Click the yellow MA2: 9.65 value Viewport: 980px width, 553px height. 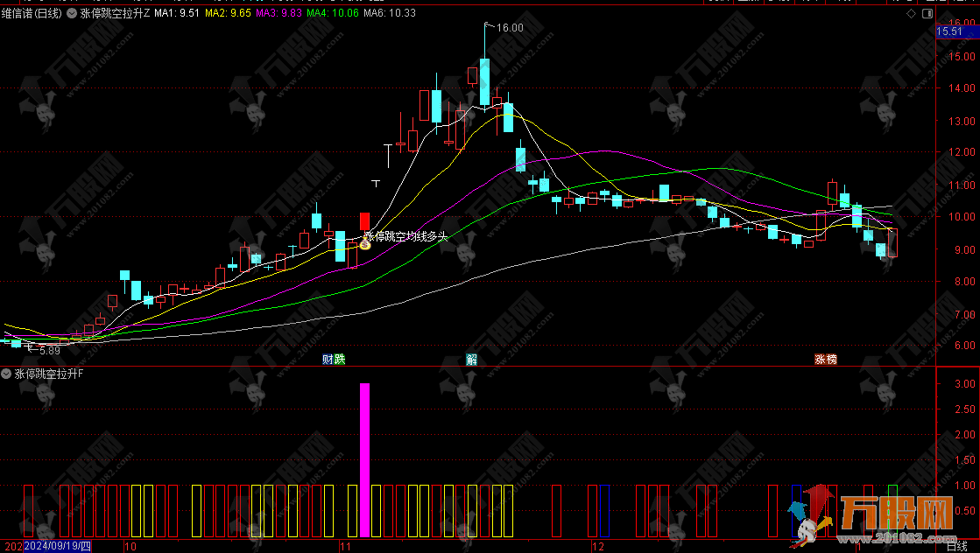pos(228,13)
